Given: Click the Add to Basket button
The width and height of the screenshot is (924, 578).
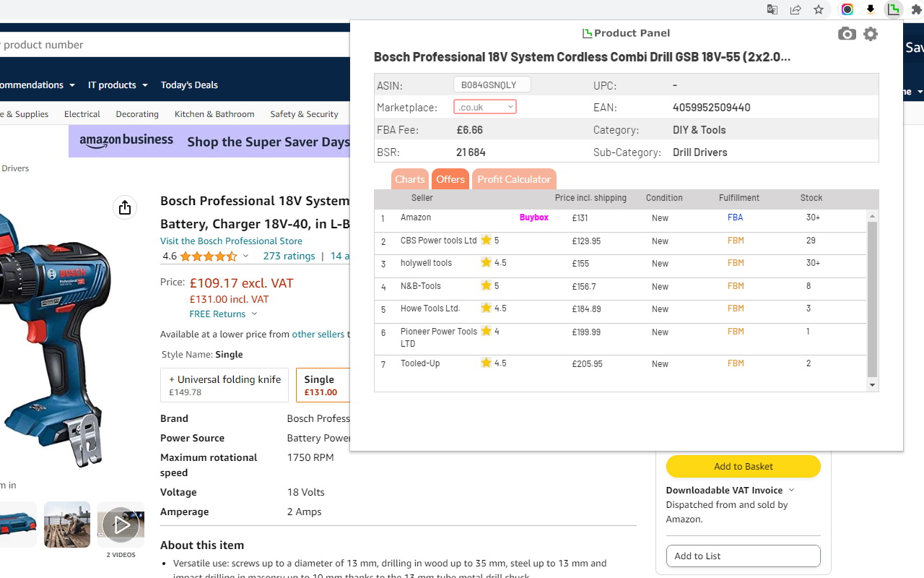Looking at the screenshot, I should [743, 466].
